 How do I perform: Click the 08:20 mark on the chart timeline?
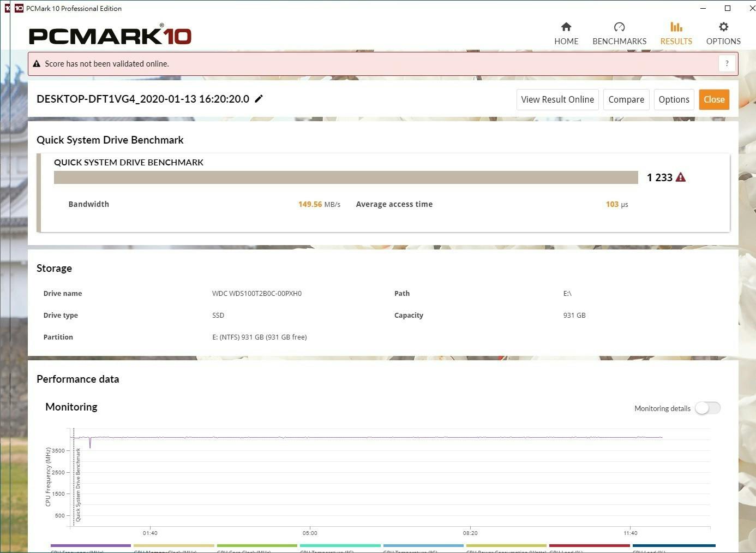pyautogui.click(x=470, y=533)
